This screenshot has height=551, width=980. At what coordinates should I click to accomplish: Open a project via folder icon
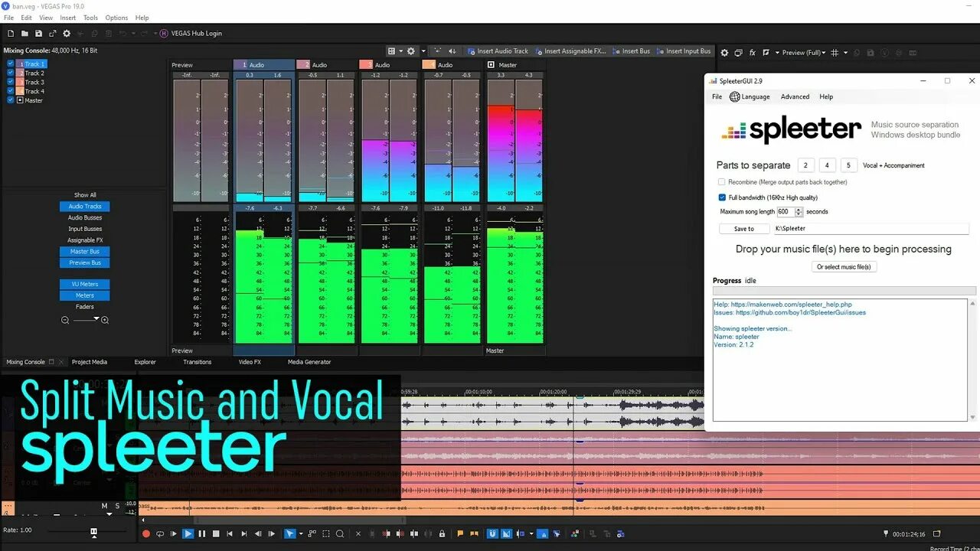point(24,34)
